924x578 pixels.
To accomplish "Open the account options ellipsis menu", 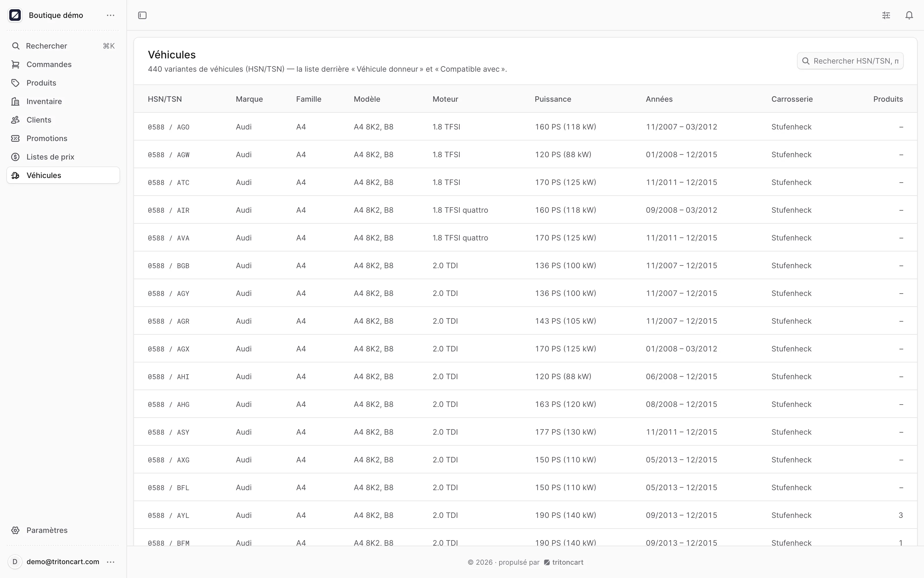I will tap(110, 562).
